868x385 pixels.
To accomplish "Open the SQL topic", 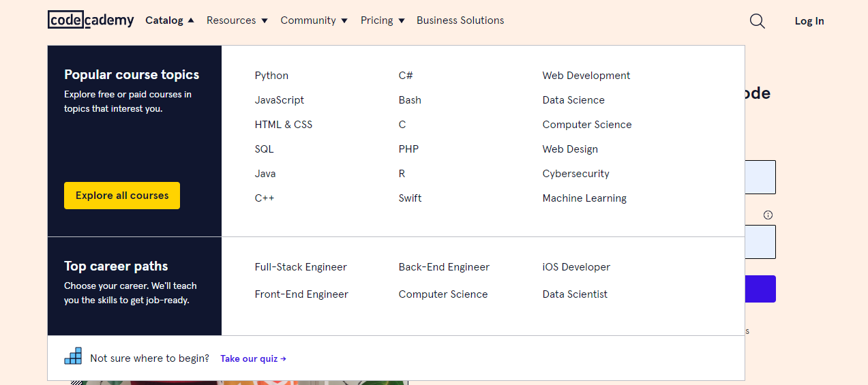I will click(264, 149).
